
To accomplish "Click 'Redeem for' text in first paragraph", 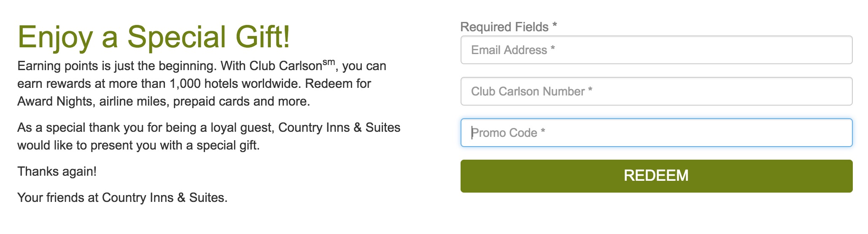I will tap(338, 84).
